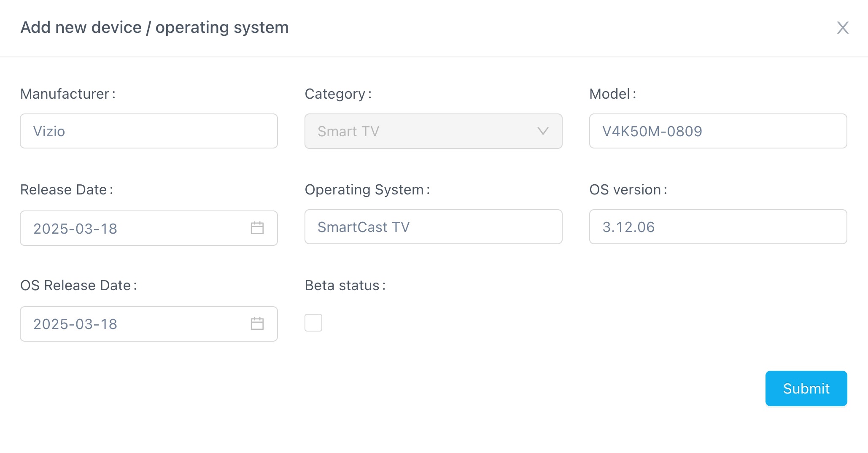Click the Manufacturer field containing Vizio
868x453 pixels.
click(x=148, y=131)
